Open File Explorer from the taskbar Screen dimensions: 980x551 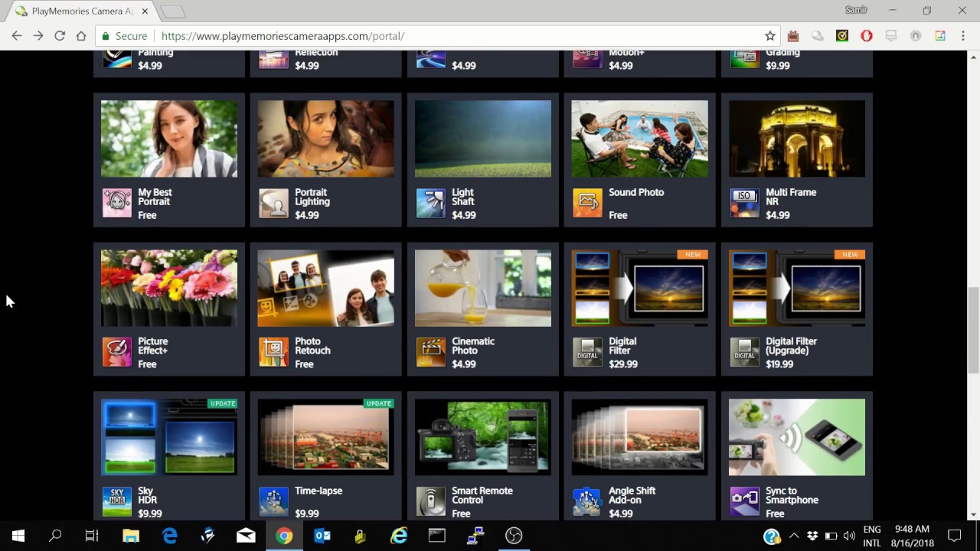(131, 536)
